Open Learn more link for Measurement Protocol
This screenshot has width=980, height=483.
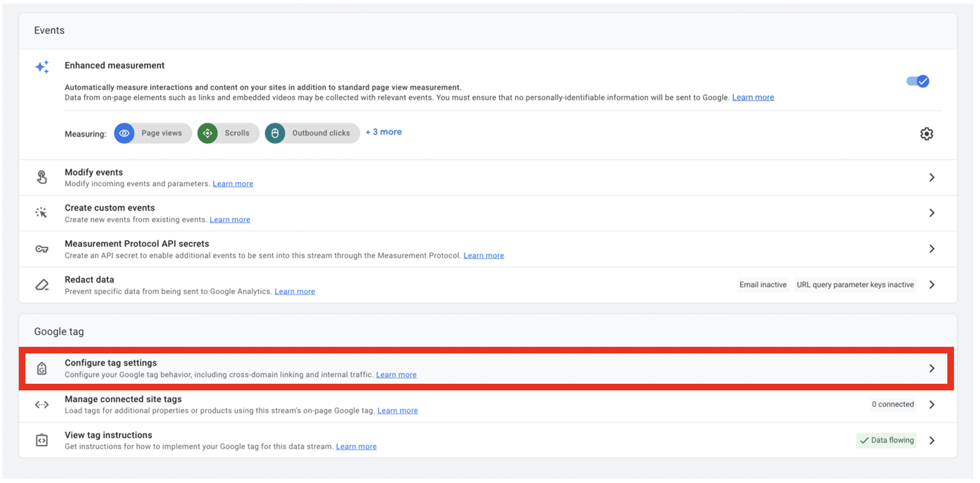[x=483, y=255]
